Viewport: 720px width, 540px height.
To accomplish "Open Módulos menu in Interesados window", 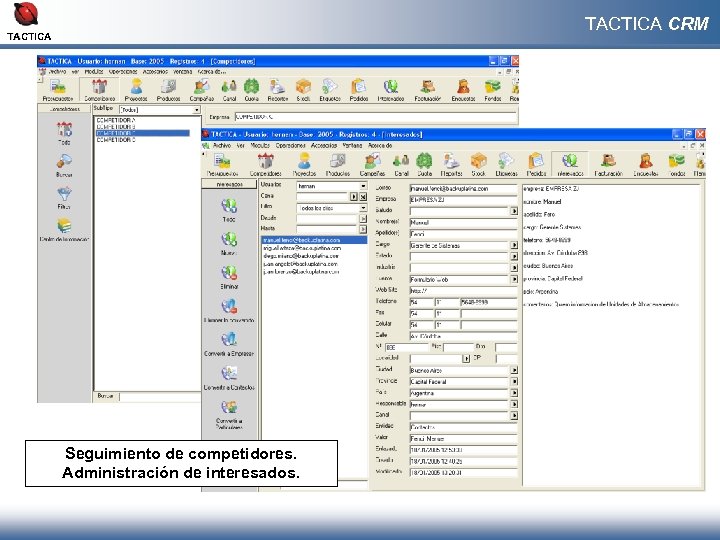I will tap(260, 146).
